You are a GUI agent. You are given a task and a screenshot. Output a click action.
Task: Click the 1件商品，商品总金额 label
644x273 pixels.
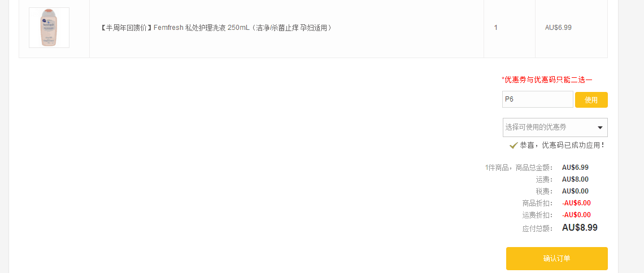[519, 168]
